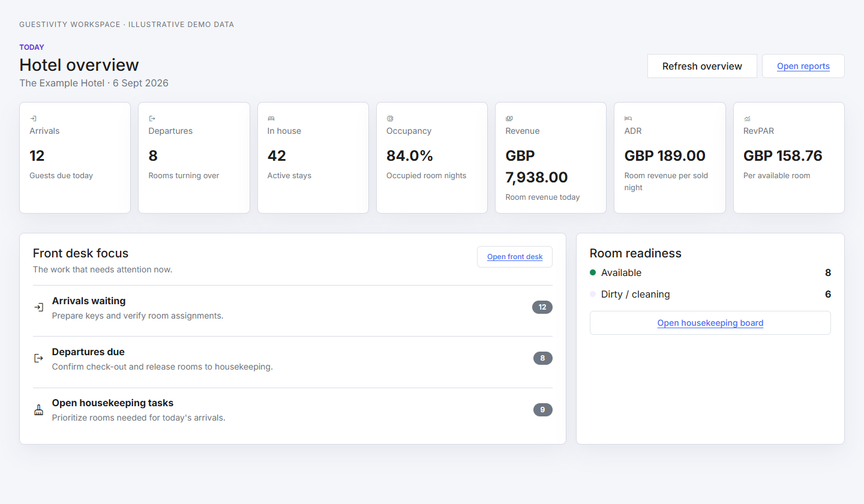The width and height of the screenshot is (864, 504).
Task: Click the Revenue banknote icon
Action: [x=509, y=119]
